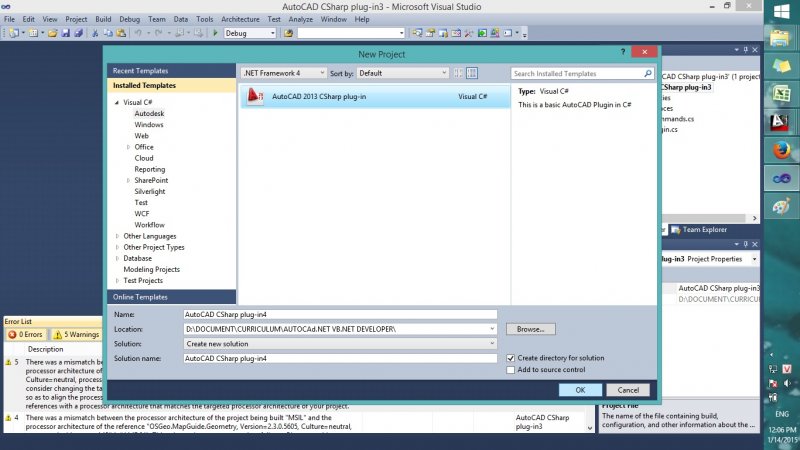Click the Start Debugging green play icon
The width and height of the screenshot is (800, 450).
tap(215, 33)
